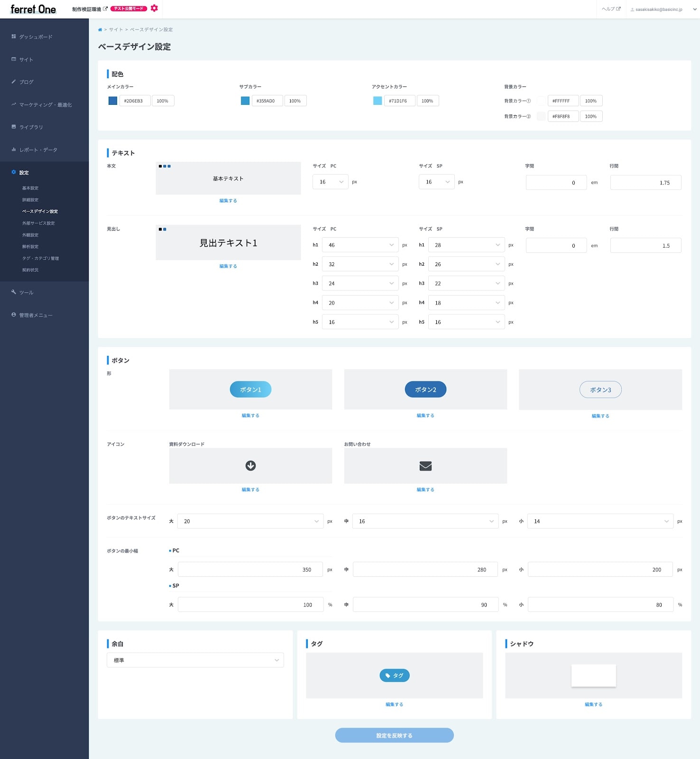The image size is (700, 759).
Task: Open 管理者メニュー in the sidebar
Action: [x=36, y=315]
